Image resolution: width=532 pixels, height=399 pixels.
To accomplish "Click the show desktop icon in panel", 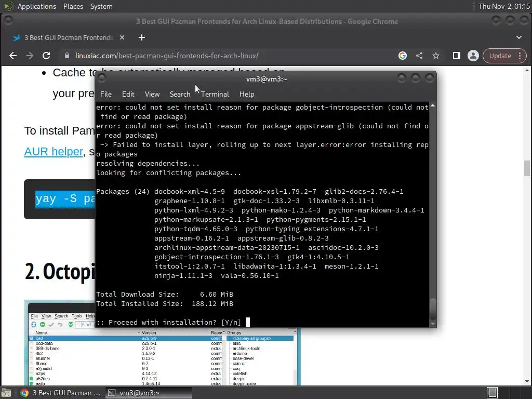I will [x=6, y=393].
